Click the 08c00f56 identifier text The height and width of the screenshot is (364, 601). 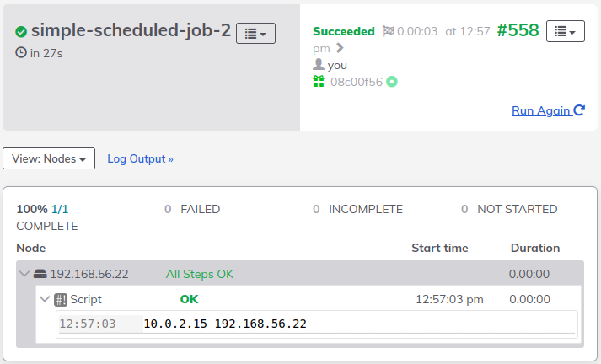click(x=357, y=82)
